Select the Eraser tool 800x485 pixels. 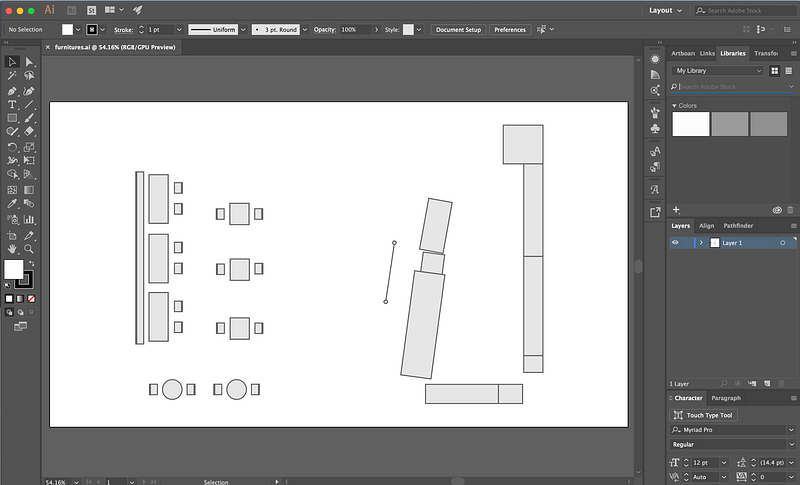coord(29,131)
